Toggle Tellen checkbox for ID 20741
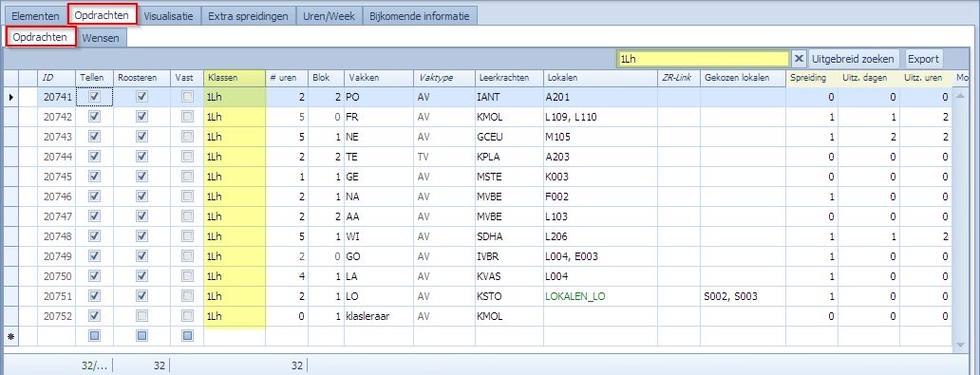980x375 pixels. pos(94,97)
